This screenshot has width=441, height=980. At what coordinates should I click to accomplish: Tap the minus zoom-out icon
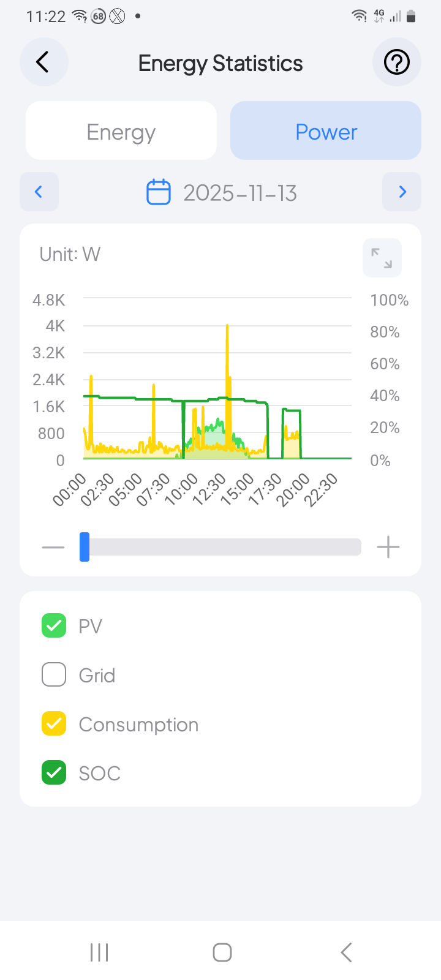(x=53, y=547)
